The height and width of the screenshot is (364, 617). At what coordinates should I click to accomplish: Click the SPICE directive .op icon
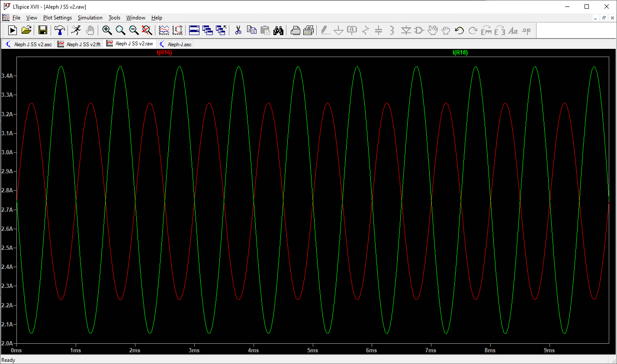coord(527,30)
